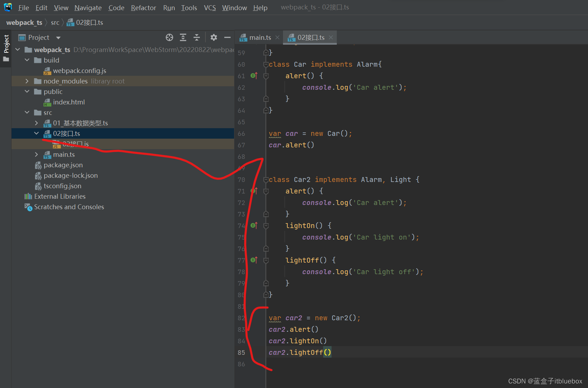Viewport: 588px width, 388px height.
Task: Open the Run menu
Action: [169, 8]
